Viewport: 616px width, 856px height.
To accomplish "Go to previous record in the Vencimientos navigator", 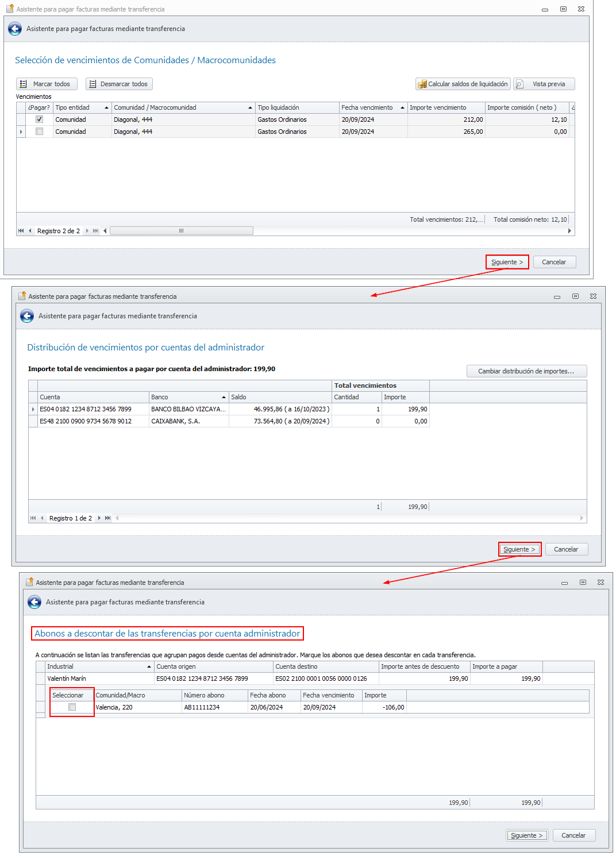I will pyautogui.click(x=30, y=231).
